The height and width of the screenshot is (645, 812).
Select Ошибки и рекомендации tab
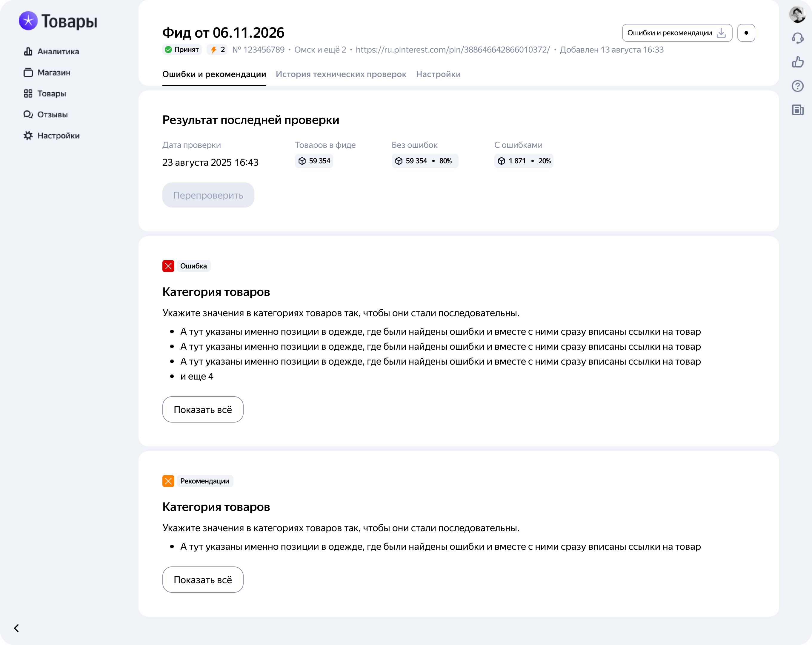[214, 74]
